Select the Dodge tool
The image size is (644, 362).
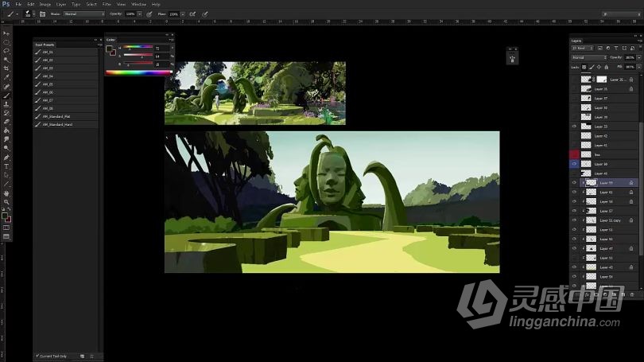pos(6,148)
